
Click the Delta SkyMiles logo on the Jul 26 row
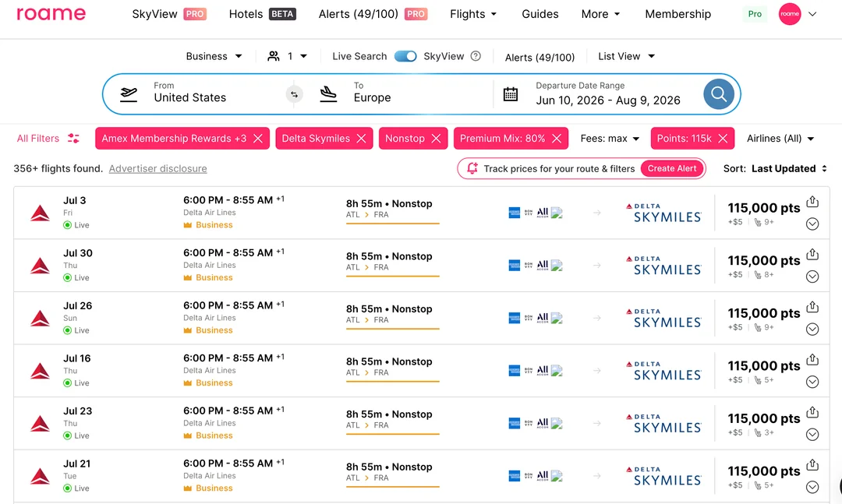(663, 318)
